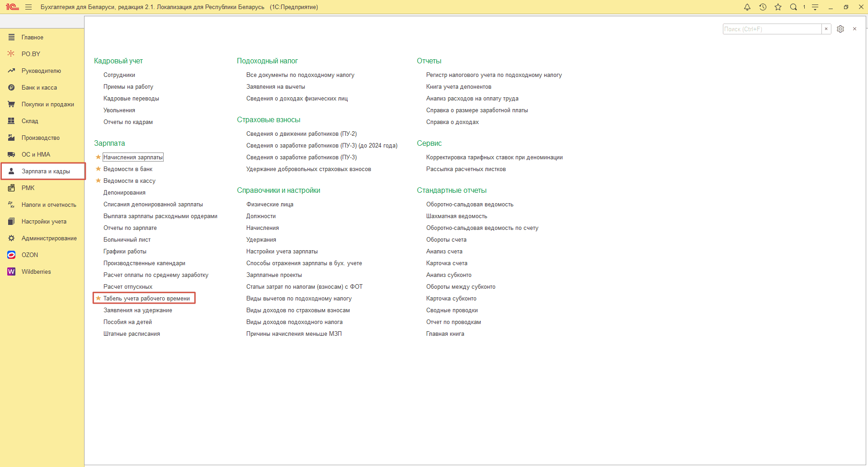Toggle favorite star for Ведомости в банк
868x467 pixels.
pyautogui.click(x=98, y=169)
